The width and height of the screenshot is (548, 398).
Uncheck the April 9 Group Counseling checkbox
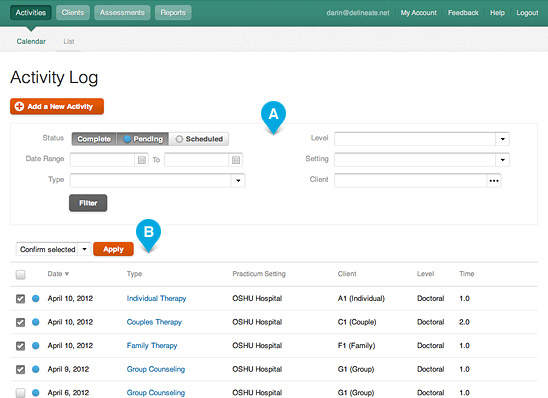pyautogui.click(x=21, y=369)
